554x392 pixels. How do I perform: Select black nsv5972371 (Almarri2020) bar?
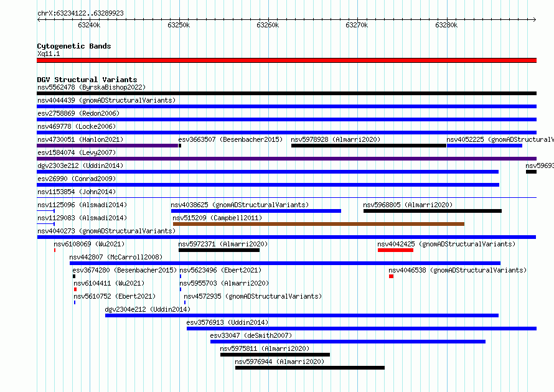219,250
